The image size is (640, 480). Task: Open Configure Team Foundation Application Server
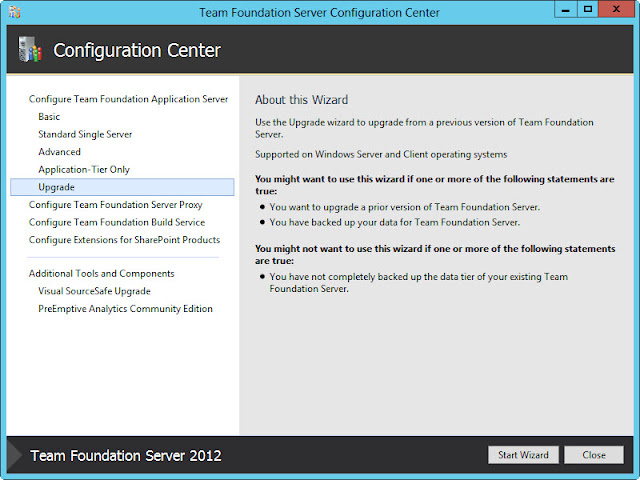click(128, 99)
